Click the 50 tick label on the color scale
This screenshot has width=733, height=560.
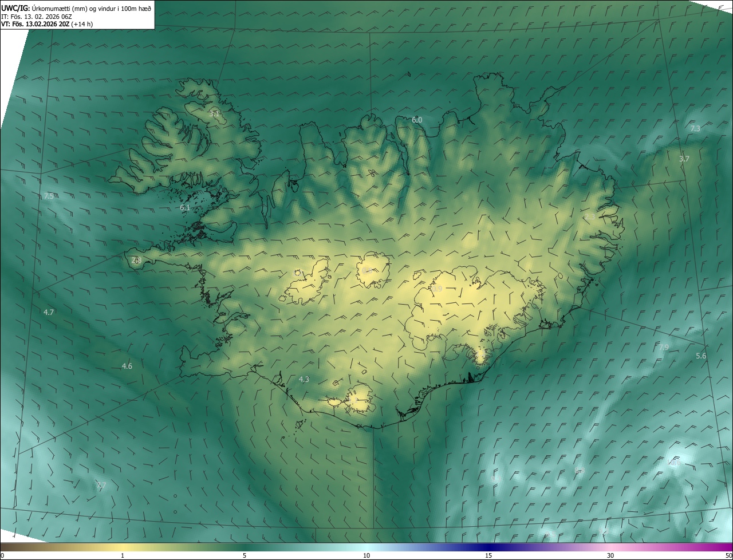pos(728,555)
